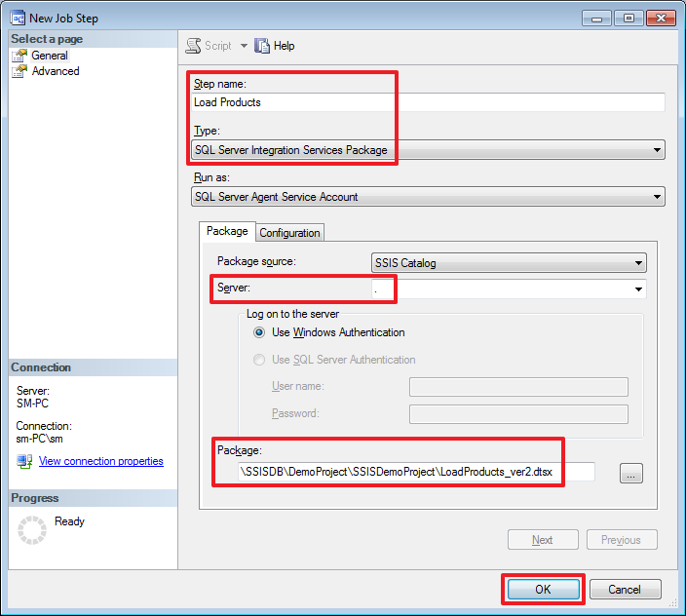Close the New Job Step dialog
686x616 pixels.
(661, 19)
